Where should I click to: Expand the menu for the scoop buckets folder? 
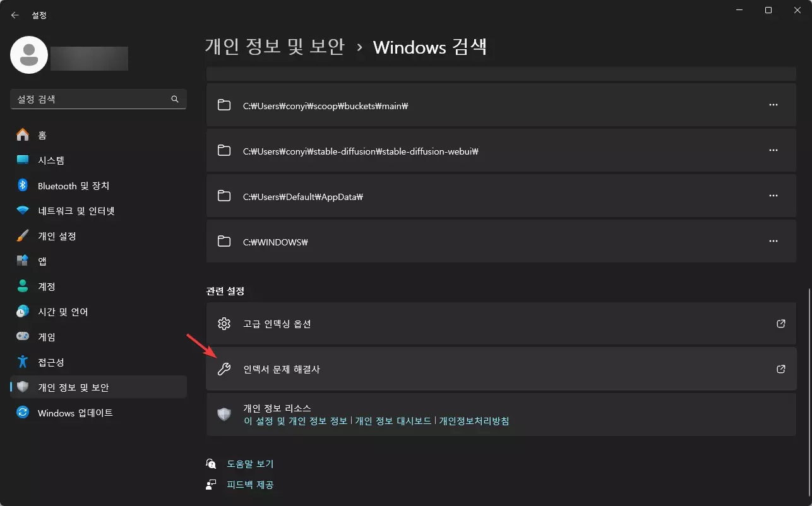pos(773,105)
